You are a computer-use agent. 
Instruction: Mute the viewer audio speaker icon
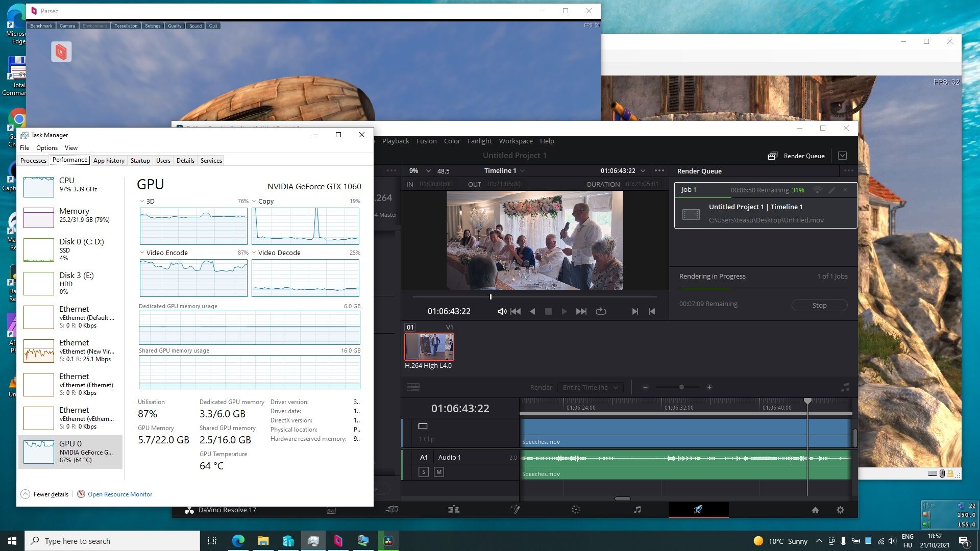[x=502, y=311]
